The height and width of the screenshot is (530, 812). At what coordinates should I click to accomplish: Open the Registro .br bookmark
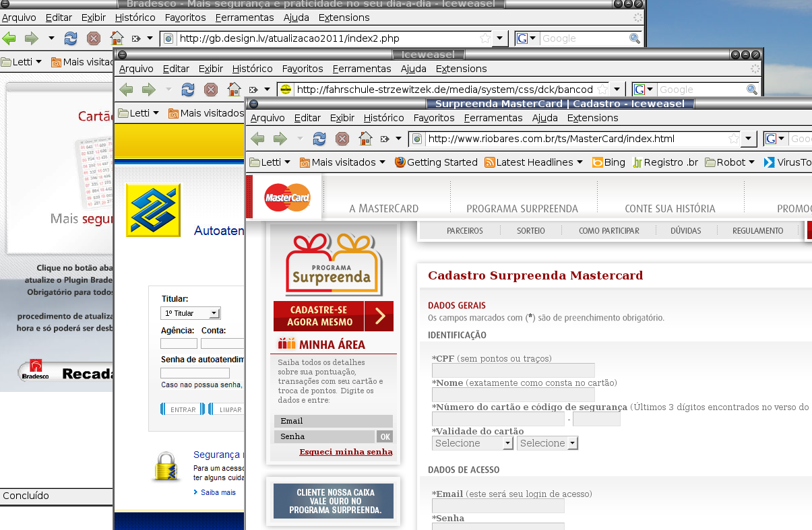click(x=666, y=162)
